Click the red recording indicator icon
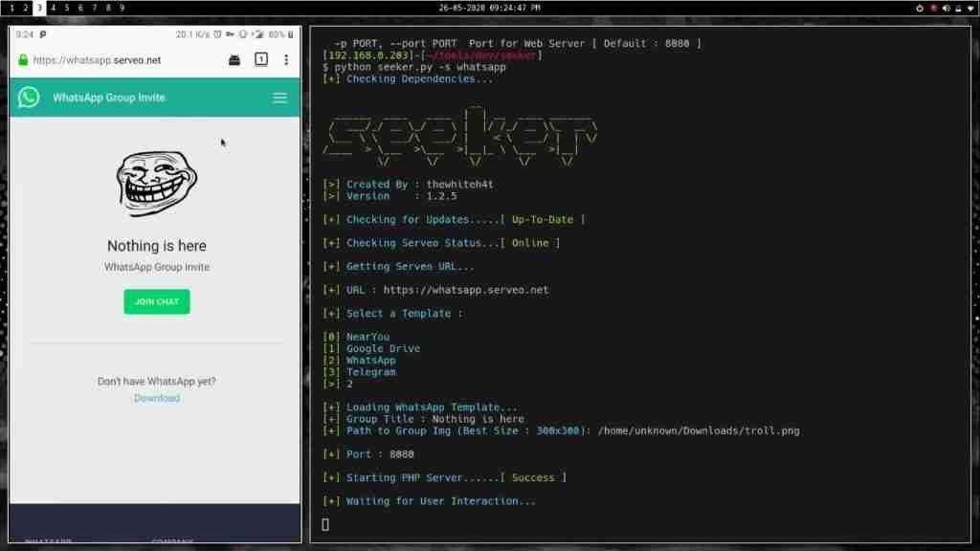 pos(934,8)
